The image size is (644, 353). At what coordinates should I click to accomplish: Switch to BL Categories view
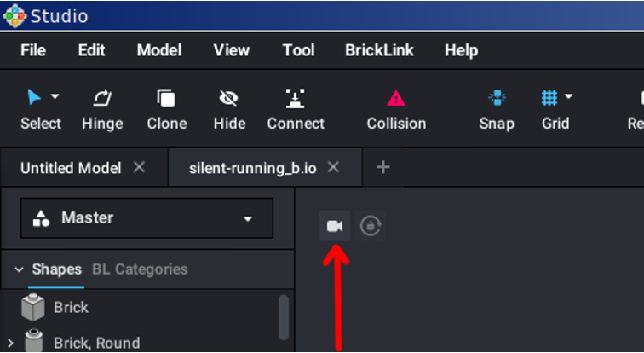pyautogui.click(x=140, y=269)
